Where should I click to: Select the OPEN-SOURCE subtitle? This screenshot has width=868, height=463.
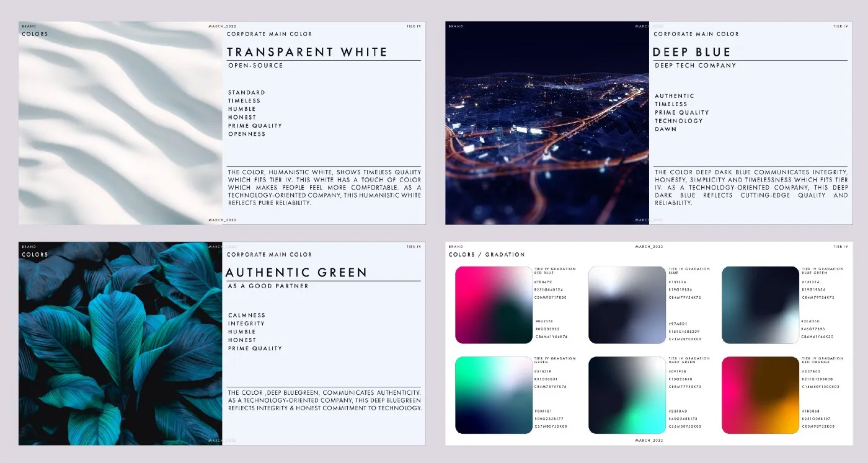(255, 65)
